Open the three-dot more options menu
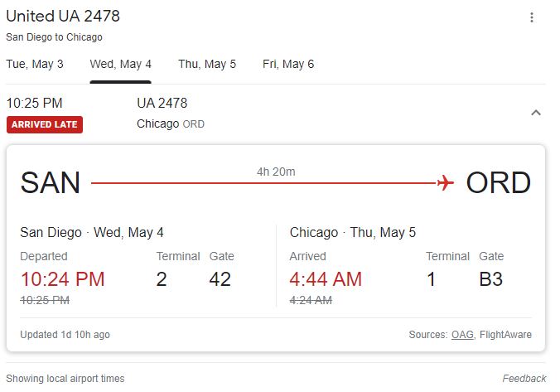This screenshot has height=392, width=560. coord(532,17)
